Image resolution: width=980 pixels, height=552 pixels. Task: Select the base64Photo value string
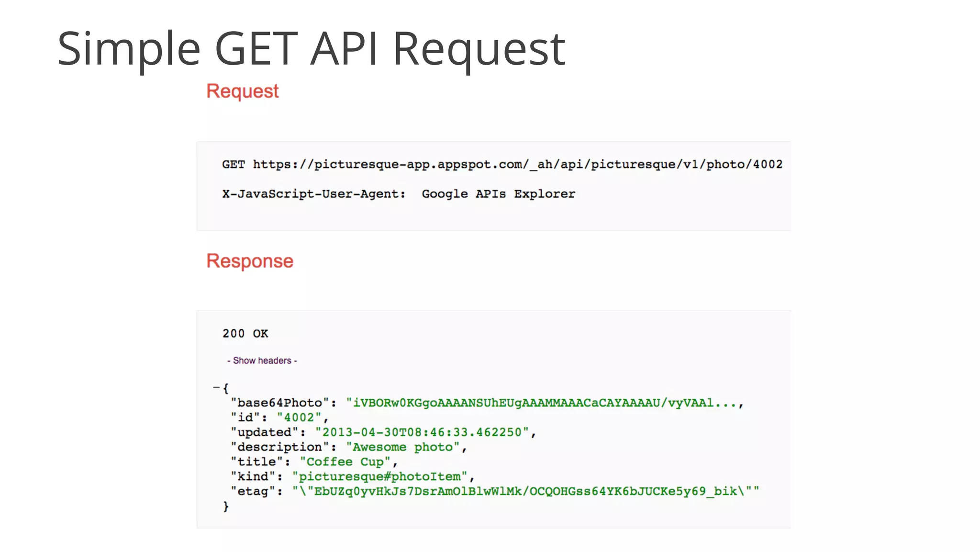[x=541, y=403]
